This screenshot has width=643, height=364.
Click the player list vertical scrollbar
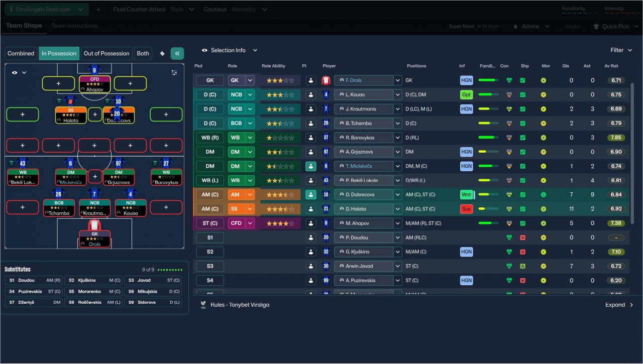coord(632,153)
